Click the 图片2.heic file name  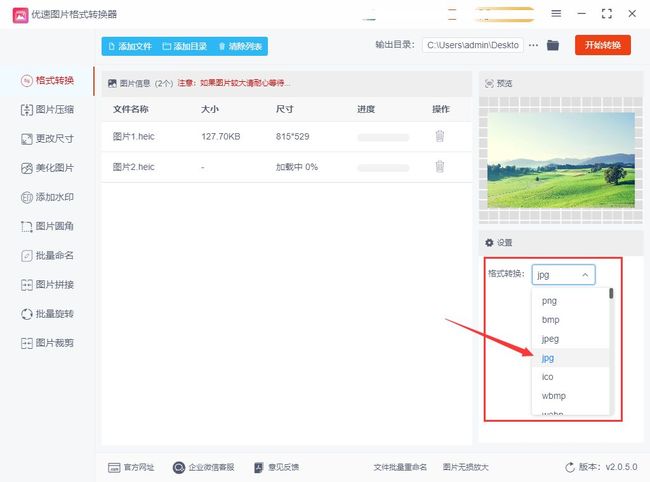(133, 167)
